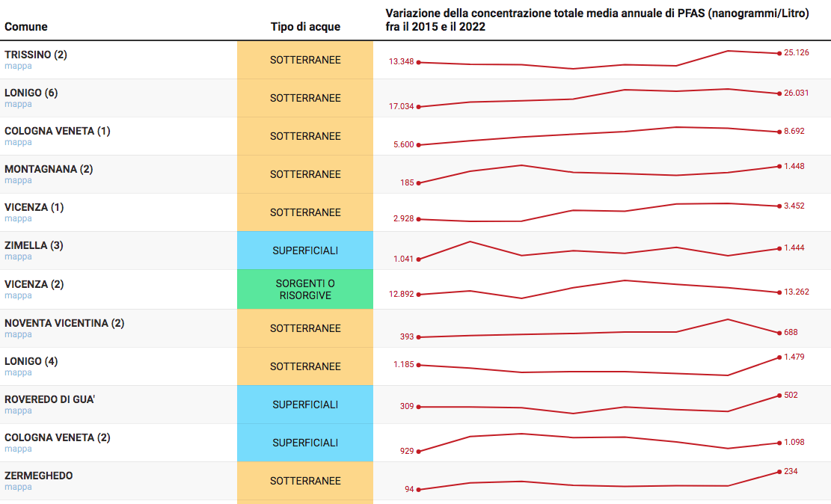Click the mappa link under LONIGO (4)
The width and height of the screenshot is (831, 504).
18,372
